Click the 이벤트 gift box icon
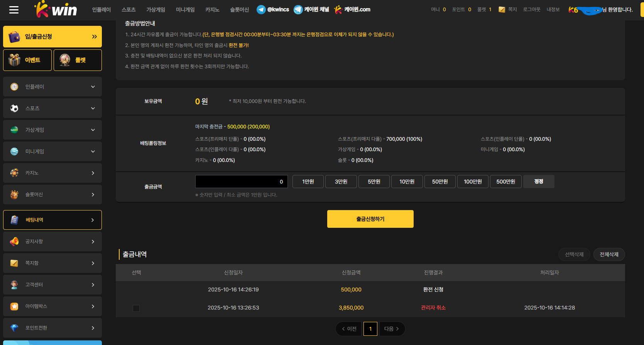The height and width of the screenshot is (345, 644). click(x=15, y=60)
